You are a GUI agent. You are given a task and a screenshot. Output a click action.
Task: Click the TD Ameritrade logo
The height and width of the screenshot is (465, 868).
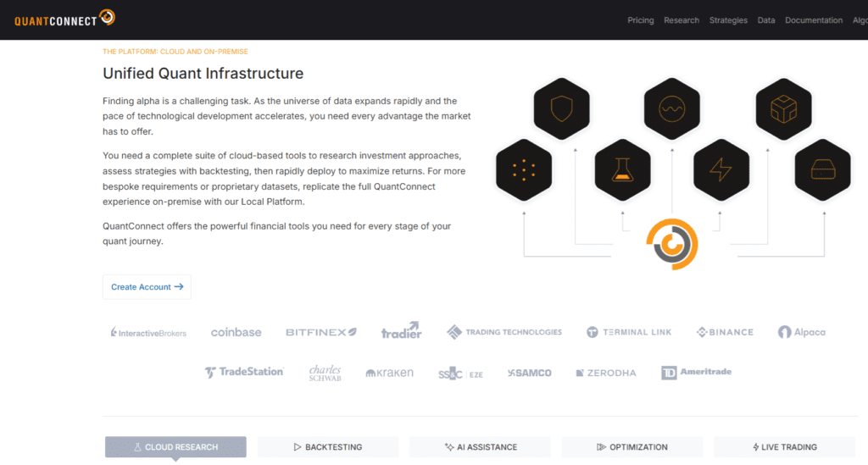tap(697, 373)
